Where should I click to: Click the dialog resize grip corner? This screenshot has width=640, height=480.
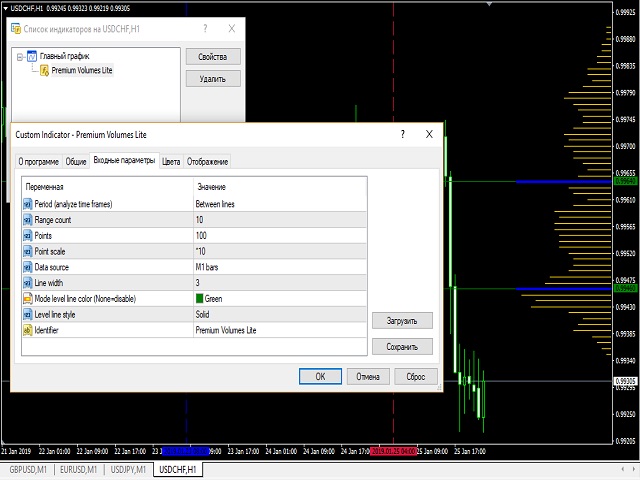coord(440,388)
